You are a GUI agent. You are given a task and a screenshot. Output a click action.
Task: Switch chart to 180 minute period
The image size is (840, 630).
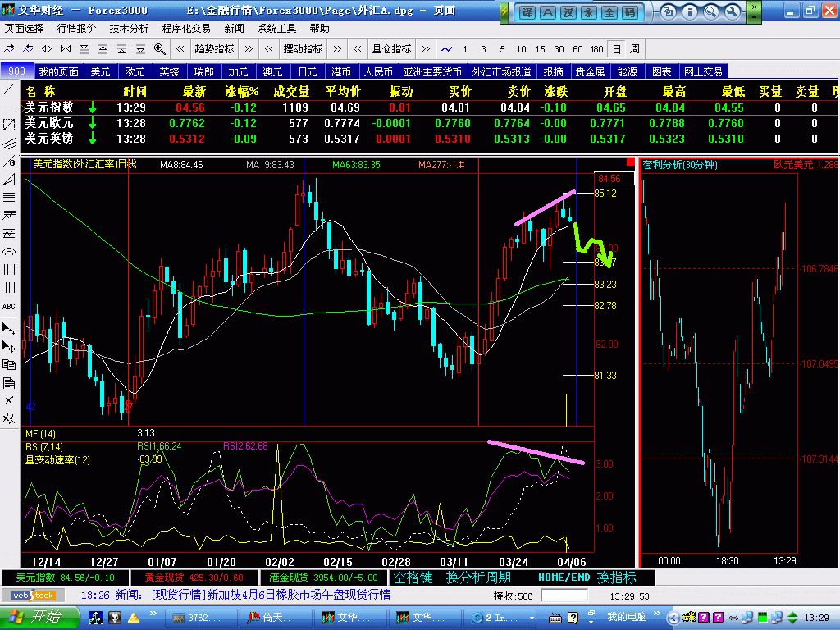[x=597, y=49]
